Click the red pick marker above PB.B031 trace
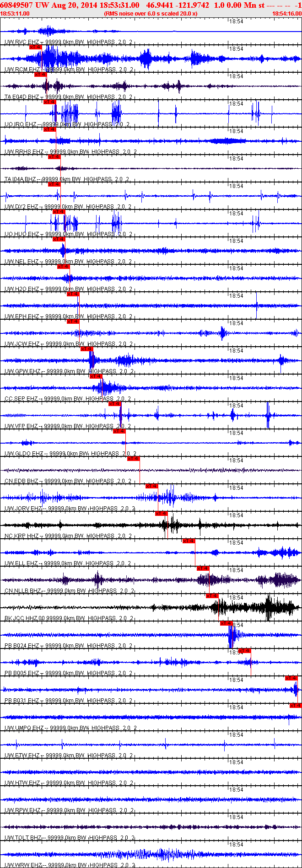This screenshot has height=868, width=302. pyautogui.click(x=291, y=678)
